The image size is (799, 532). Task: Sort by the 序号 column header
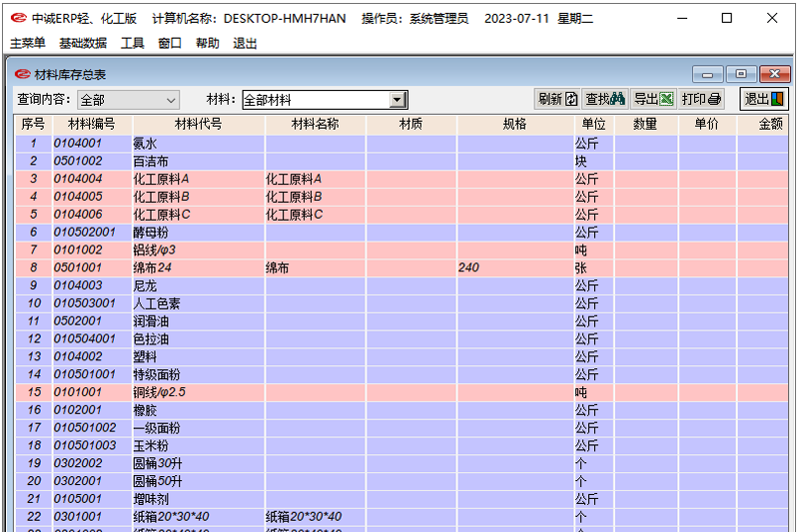coord(33,124)
